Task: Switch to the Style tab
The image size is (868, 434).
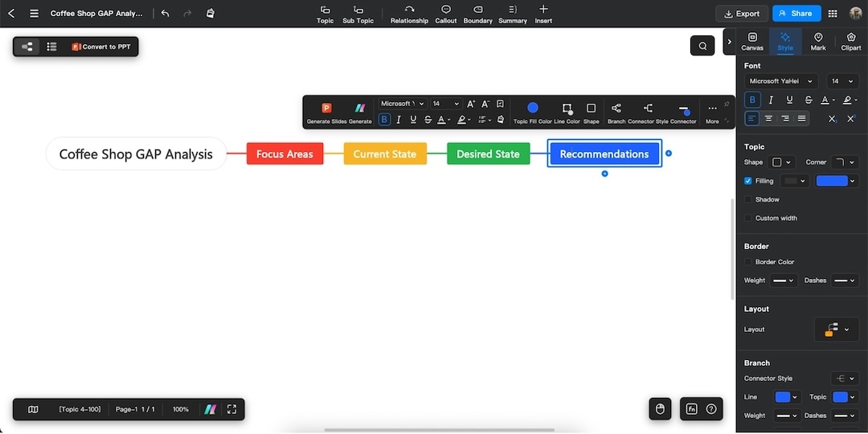Action: pos(785,42)
